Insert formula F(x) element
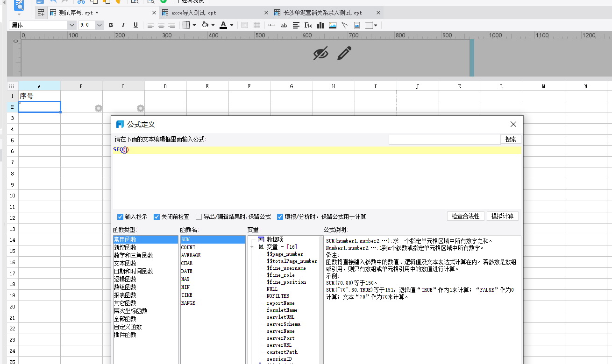The width and height of the screenshot is (612, 364). click(308, 25)
